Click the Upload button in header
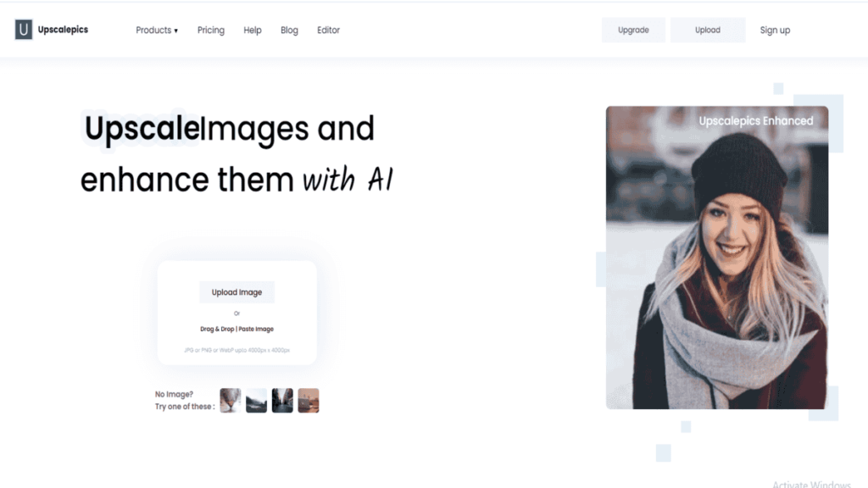 tap(708, 30)
